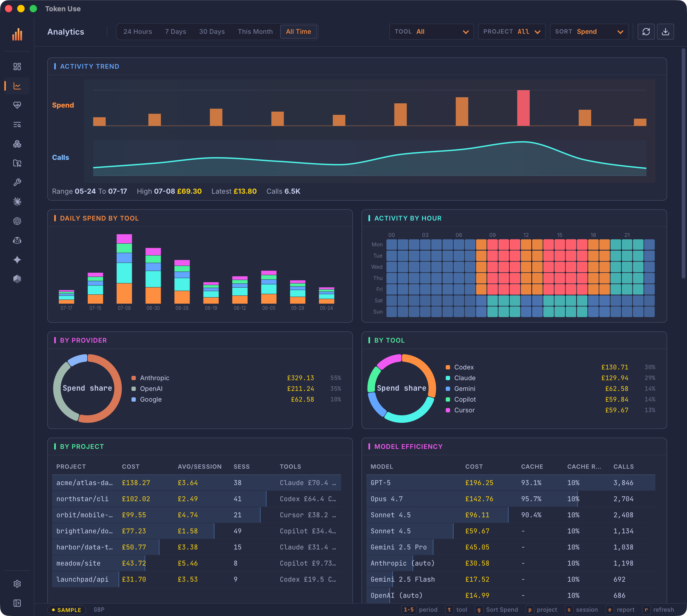The image size is (687, 616).
Task: Select the northstar/cli project row
Action: click(196, 499)
